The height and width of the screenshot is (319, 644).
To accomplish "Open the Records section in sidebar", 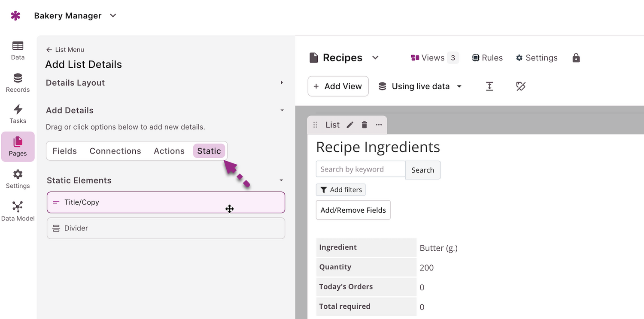I will 18,83.
